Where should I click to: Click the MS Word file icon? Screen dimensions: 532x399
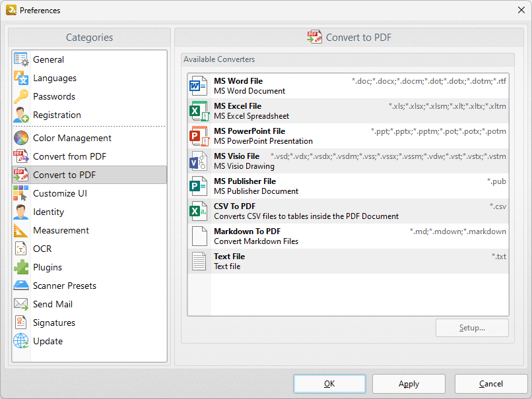pyautogui.click(x=199, y=86)
